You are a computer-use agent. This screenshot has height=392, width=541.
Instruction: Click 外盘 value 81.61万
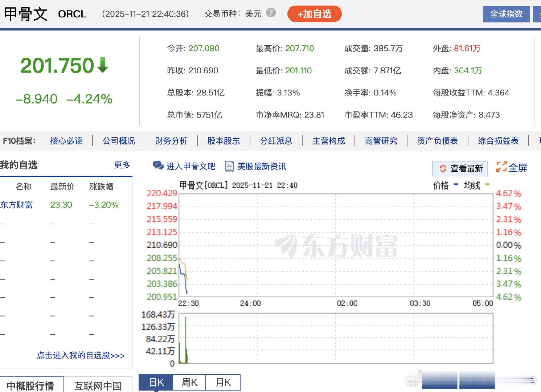coord(467,48)
